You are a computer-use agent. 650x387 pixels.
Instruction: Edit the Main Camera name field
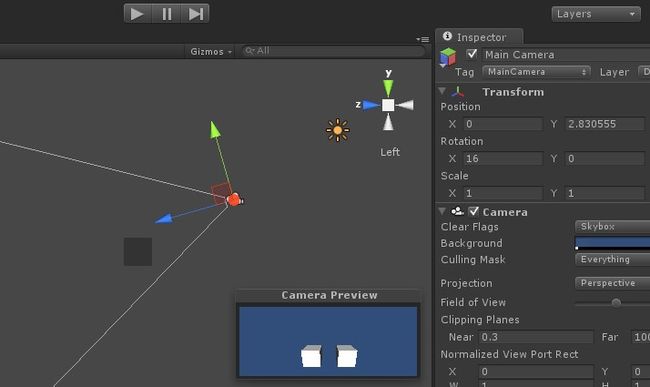click(x=566, y=55)
